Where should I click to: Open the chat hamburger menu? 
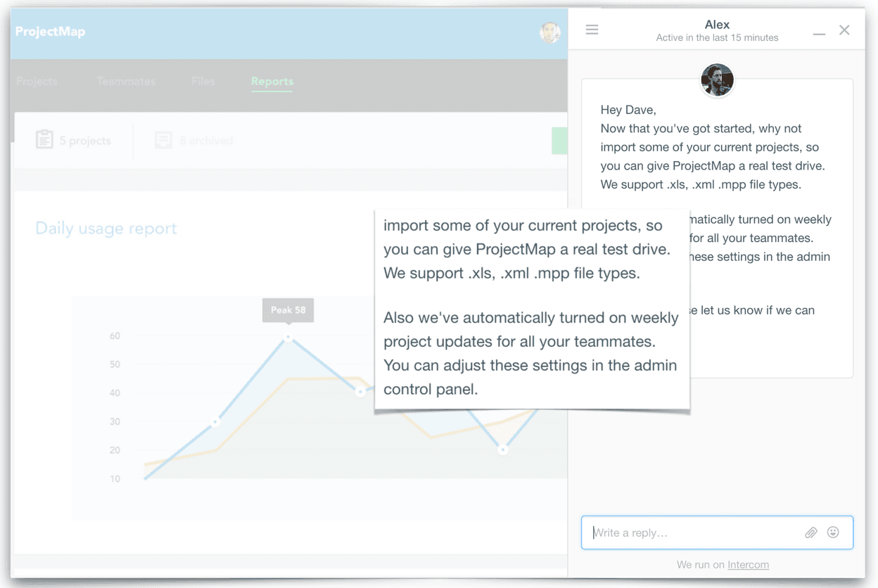[592, 30]
